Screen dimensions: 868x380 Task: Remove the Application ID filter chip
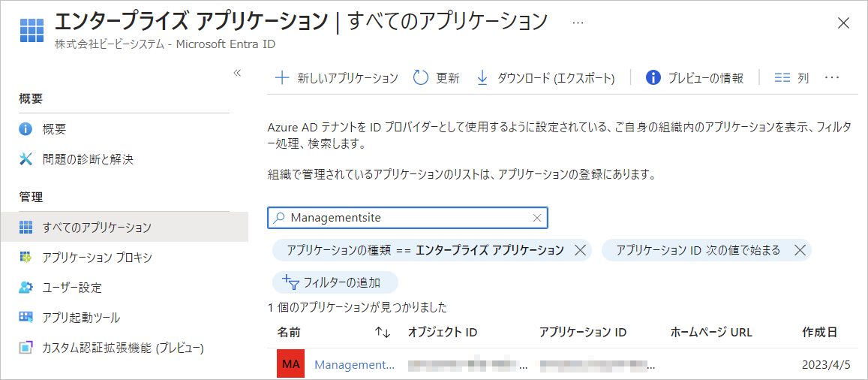click(799, 250)
